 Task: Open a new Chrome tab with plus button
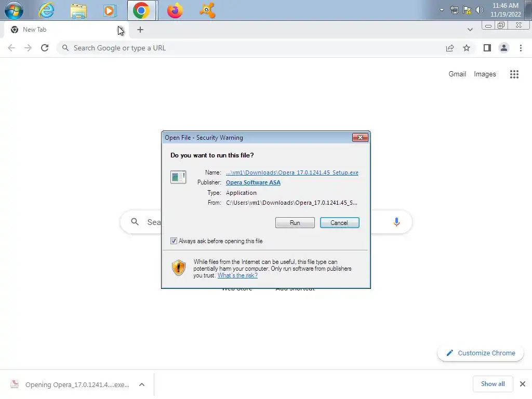(140, 30)
